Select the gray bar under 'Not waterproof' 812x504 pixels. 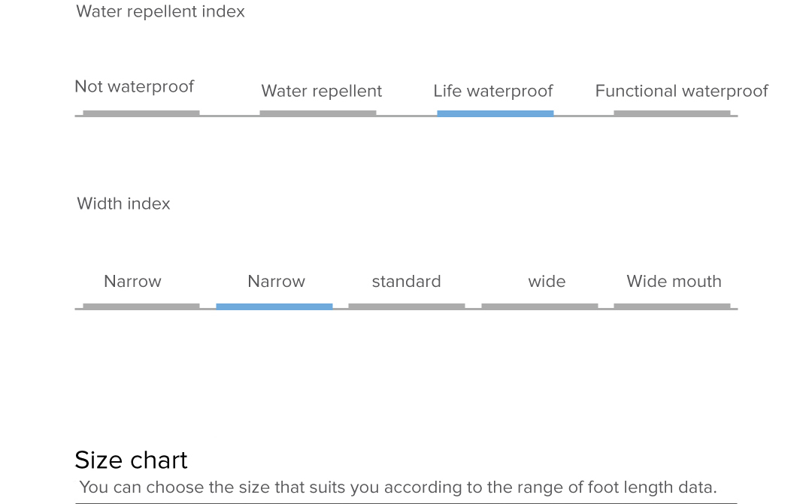tap(141, 113)
